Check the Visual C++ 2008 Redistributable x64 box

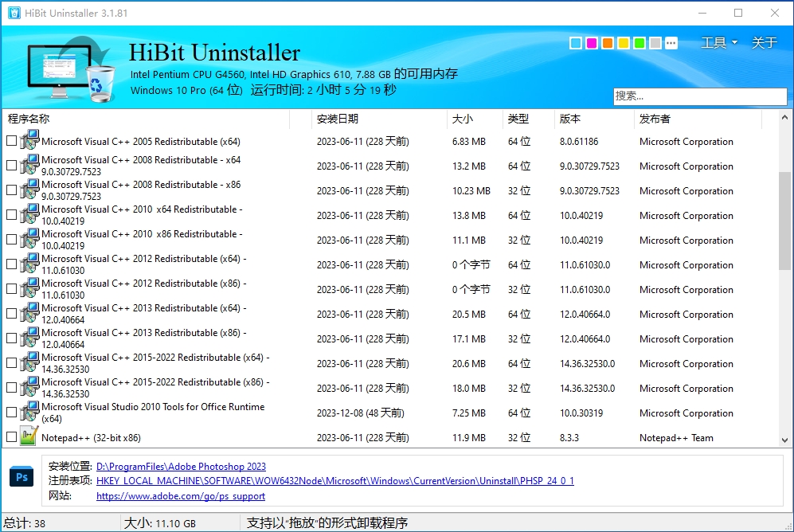click(11, 166)
